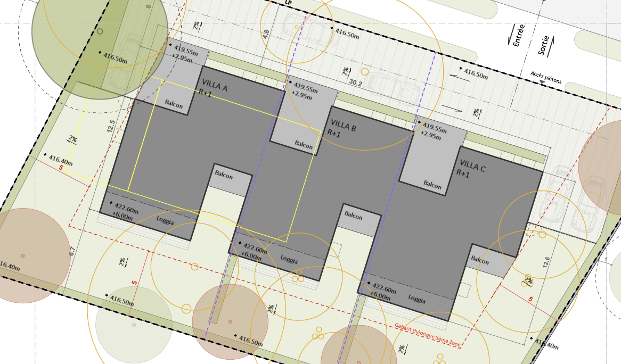This screenshot has height=364, width=621.
Task: Click "Balcon" label below Villa A's 419.55m elevation
Action: 174,104
